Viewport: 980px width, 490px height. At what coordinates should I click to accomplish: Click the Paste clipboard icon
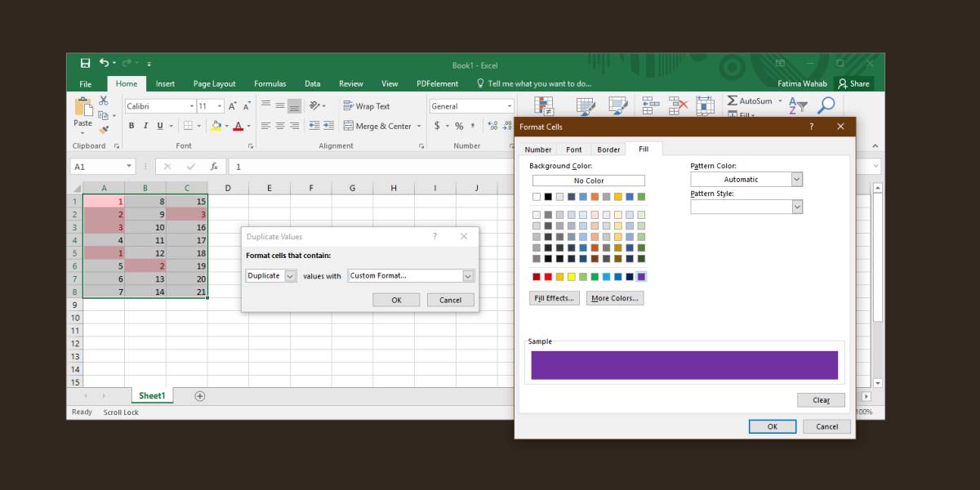pos(83,107)
